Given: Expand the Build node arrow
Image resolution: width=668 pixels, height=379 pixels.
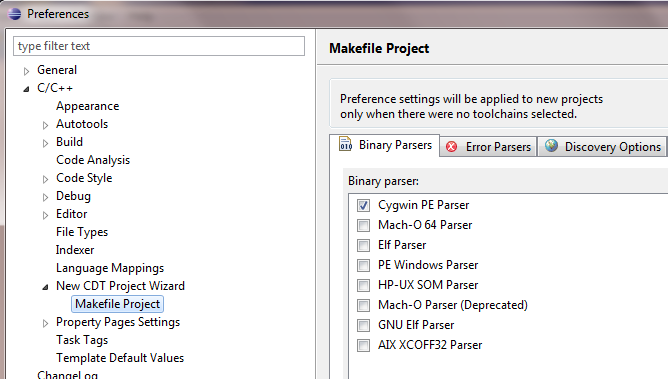Looking at the screenshot, I should point(45,143).
